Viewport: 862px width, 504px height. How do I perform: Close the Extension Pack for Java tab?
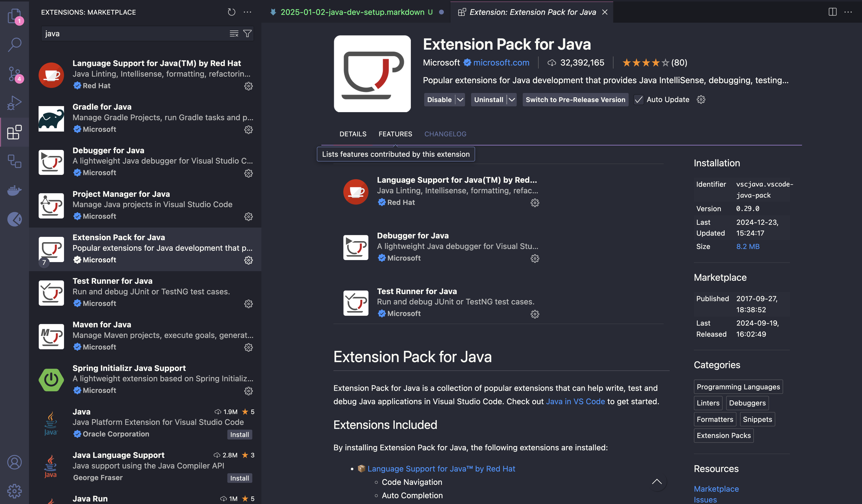click(605, 12)
